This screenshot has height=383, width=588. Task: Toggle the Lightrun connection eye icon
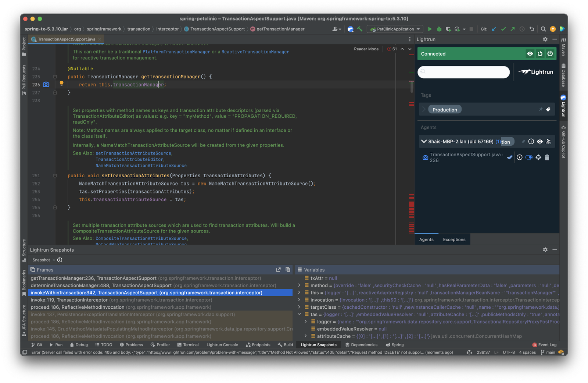click(x=530, y=54)
